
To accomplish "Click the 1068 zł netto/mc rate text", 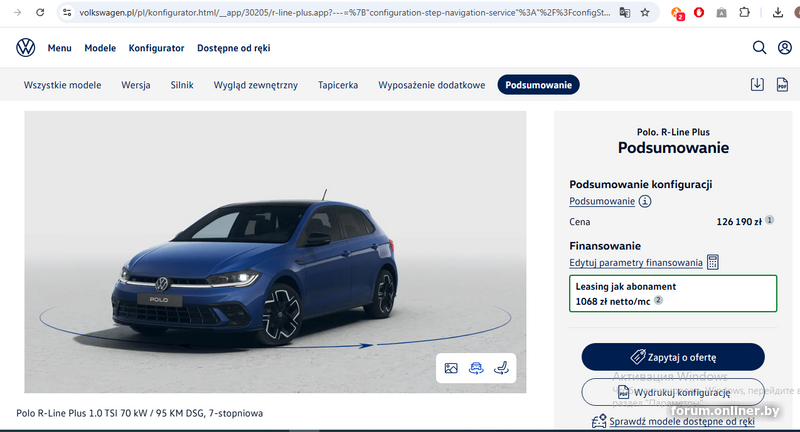I will (613, 301).
